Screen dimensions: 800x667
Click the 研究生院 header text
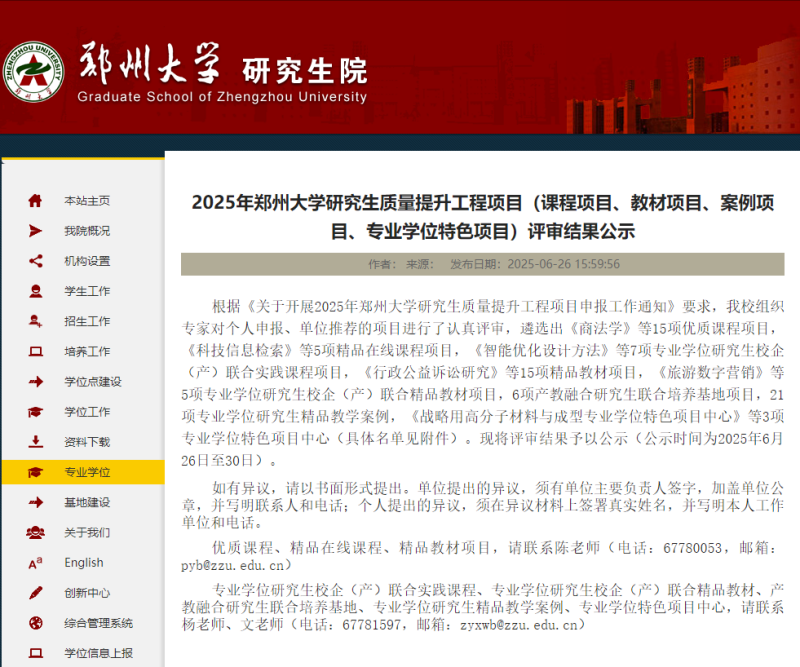[x=305, y=70]
